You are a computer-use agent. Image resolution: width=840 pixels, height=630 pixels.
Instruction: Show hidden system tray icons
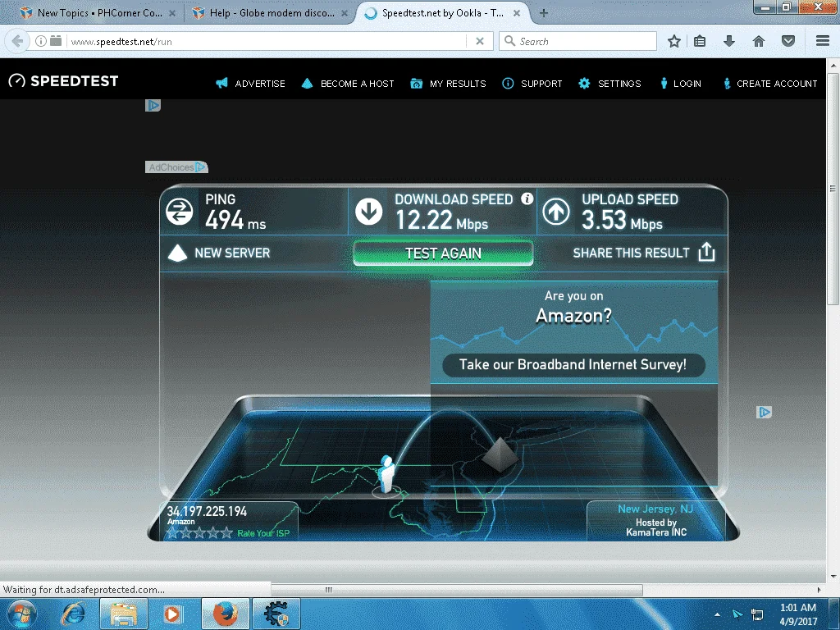[717, 614]
